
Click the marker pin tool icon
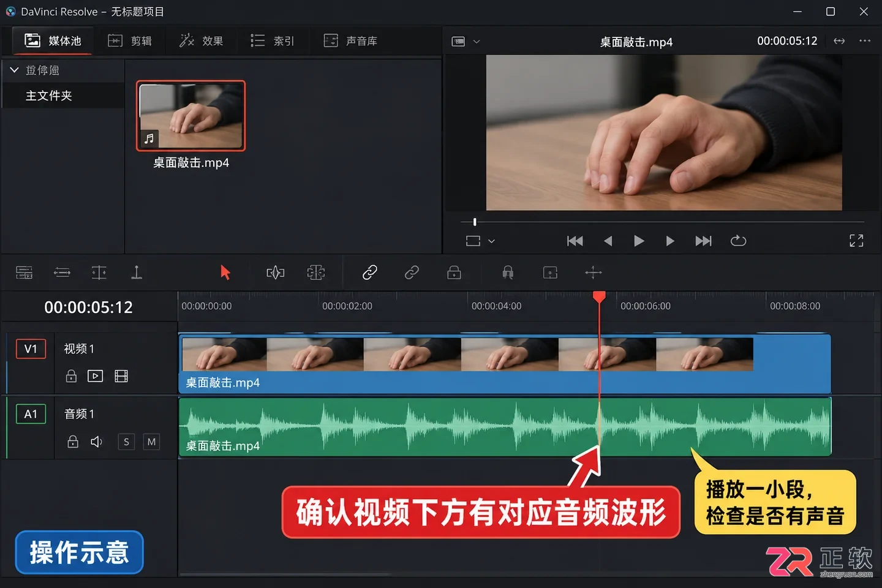point(137,273)
